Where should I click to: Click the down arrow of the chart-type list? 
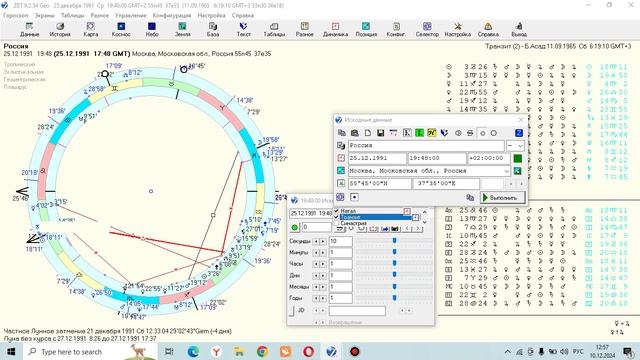tap(425, 222)
